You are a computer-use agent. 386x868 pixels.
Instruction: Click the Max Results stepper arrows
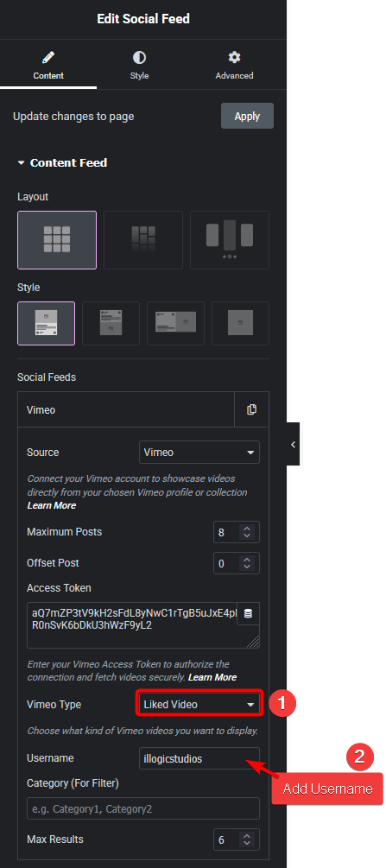point(248,840)
